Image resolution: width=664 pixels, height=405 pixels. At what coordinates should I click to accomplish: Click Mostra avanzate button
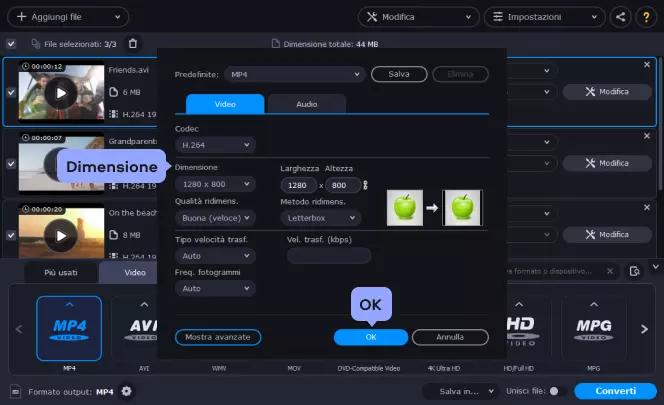pyautogui.click(x=218, y=337)
